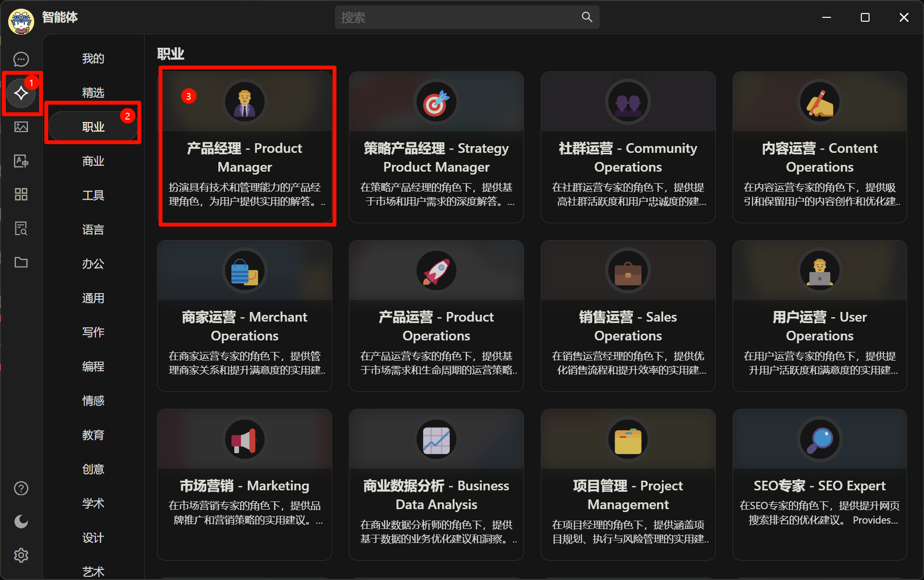Click the Merchant Operations shopping bag icon
This screenshot has width=924, height=580.
(x=245, y=271)
